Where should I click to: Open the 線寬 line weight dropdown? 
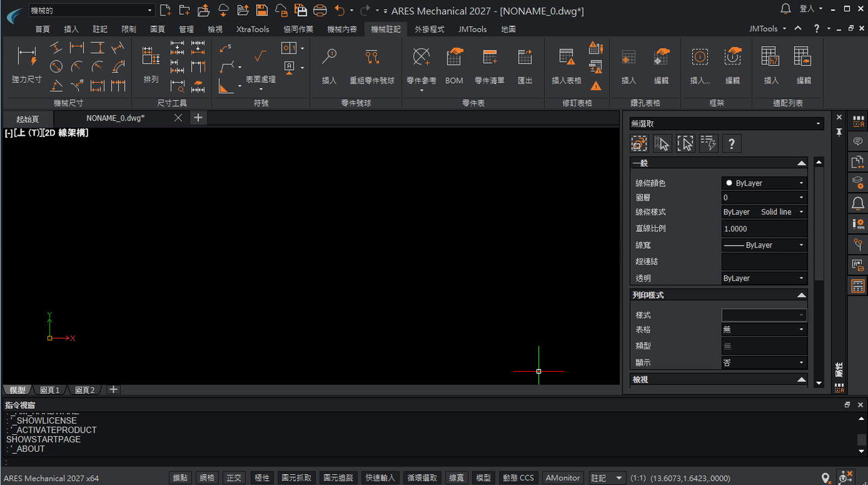click(764, 245)
